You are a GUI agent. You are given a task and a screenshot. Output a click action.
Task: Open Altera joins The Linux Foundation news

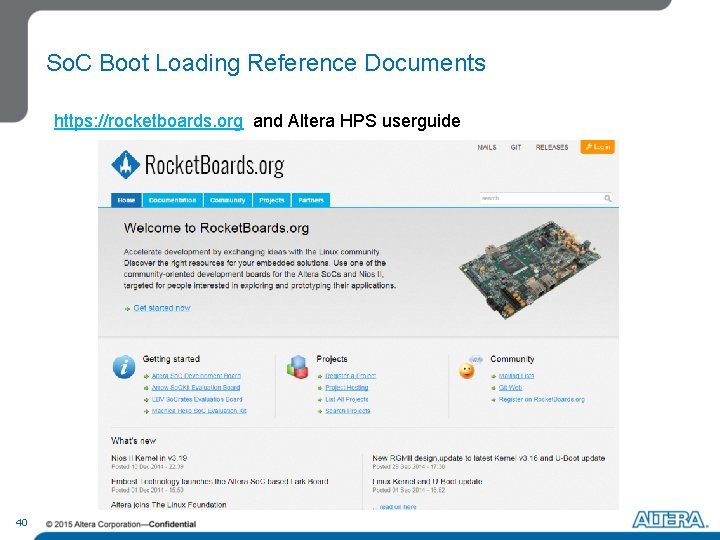[169, 505]
